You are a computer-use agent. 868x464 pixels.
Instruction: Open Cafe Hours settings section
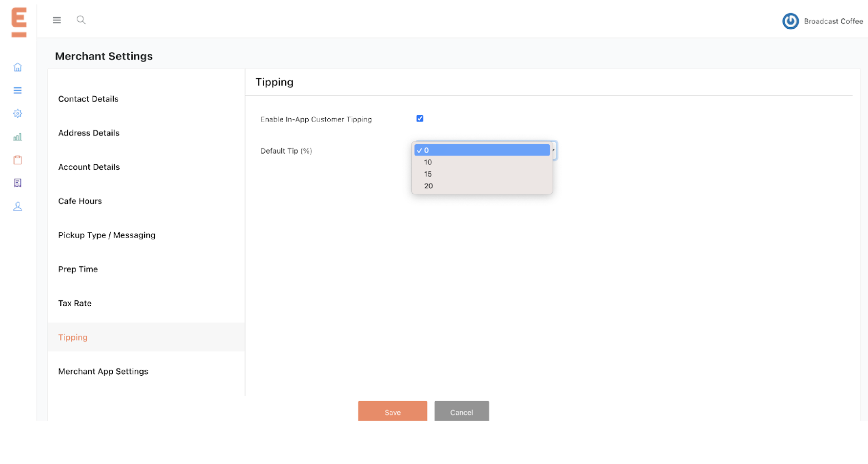(80, 201)
